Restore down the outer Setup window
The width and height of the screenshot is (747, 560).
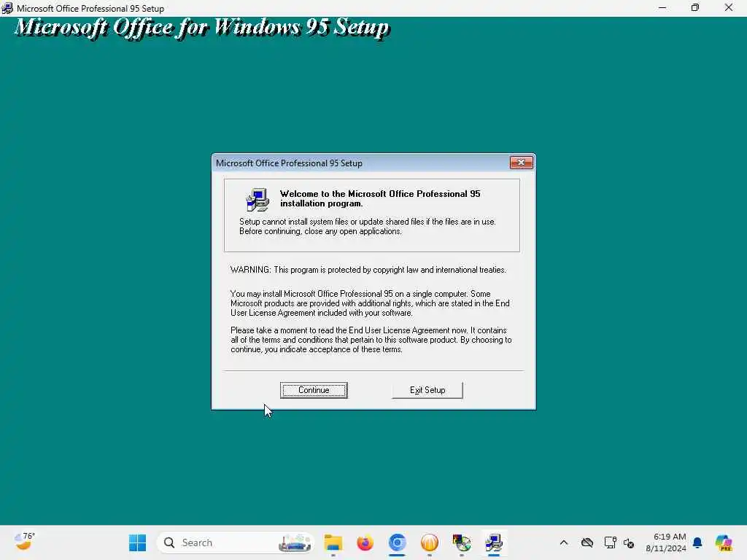pos(695,8)
